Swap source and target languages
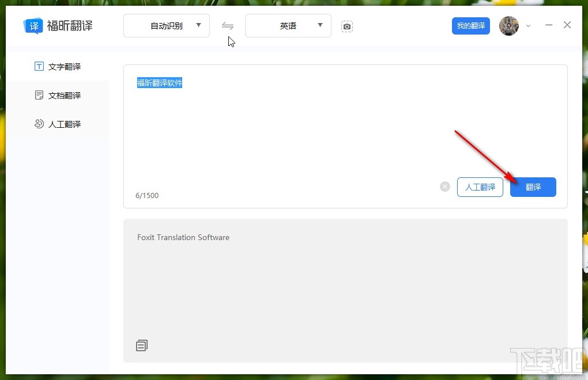 [x=227, y=26]
